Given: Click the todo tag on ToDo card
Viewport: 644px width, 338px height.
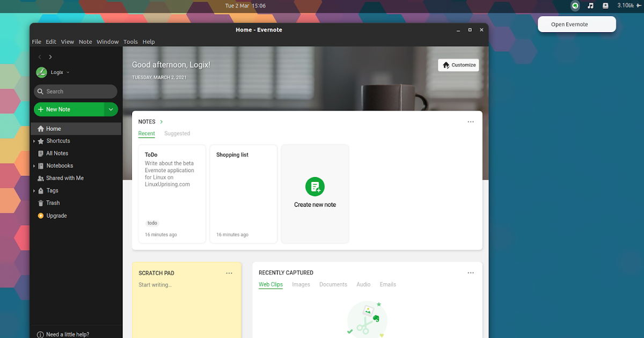Looking at the screenshot, I should coord(152,223).
